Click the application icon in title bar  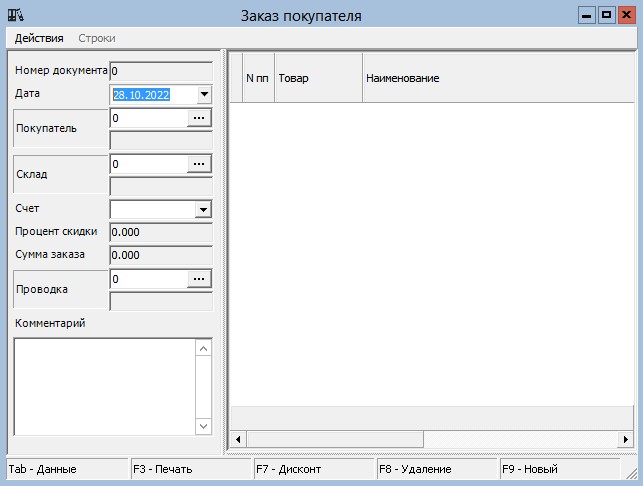coord(16,16)
